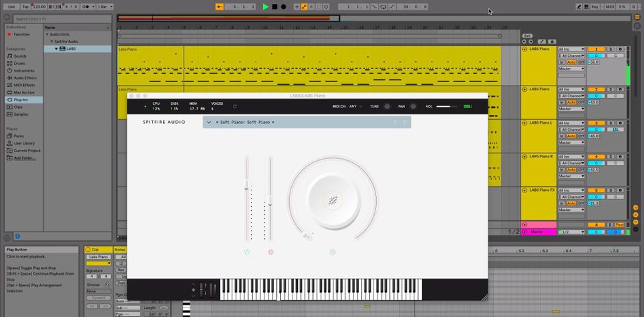Open Audio Effects category in browser
The height and width of the screenshot is (317, 644).
coord(25,77)
